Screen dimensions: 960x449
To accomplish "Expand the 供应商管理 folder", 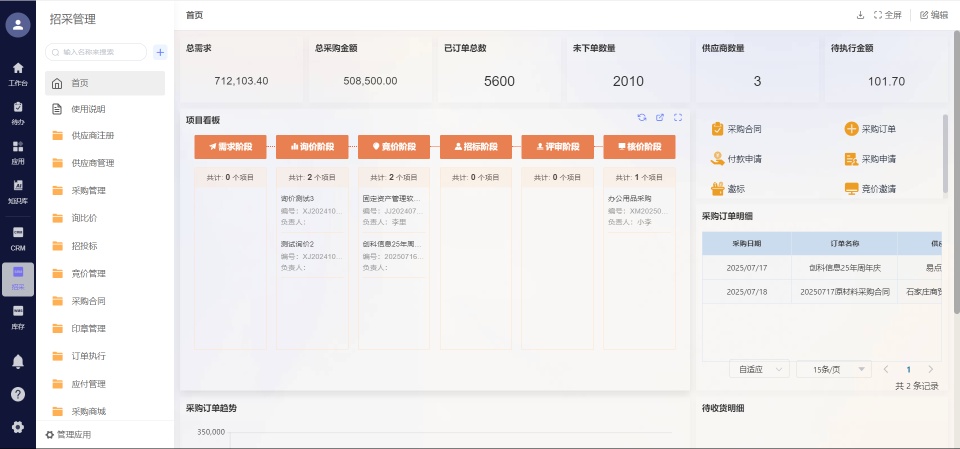I will (x=92, y=163).
